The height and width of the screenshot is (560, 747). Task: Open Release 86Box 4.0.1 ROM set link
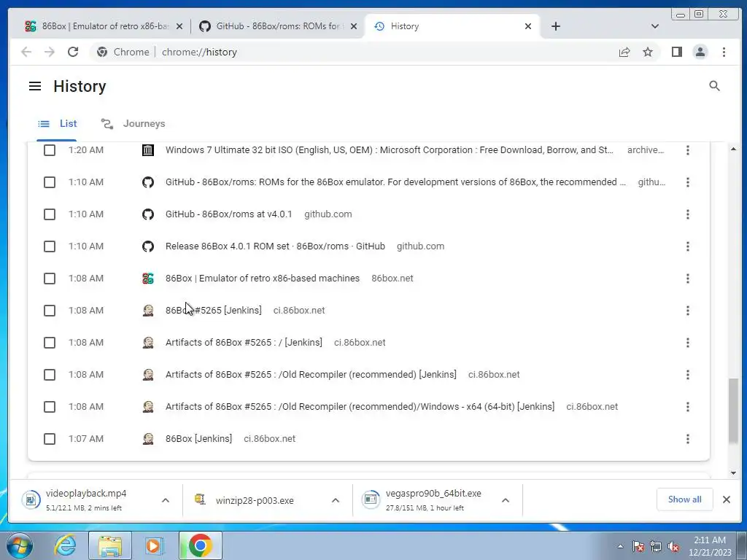[275, 246]
